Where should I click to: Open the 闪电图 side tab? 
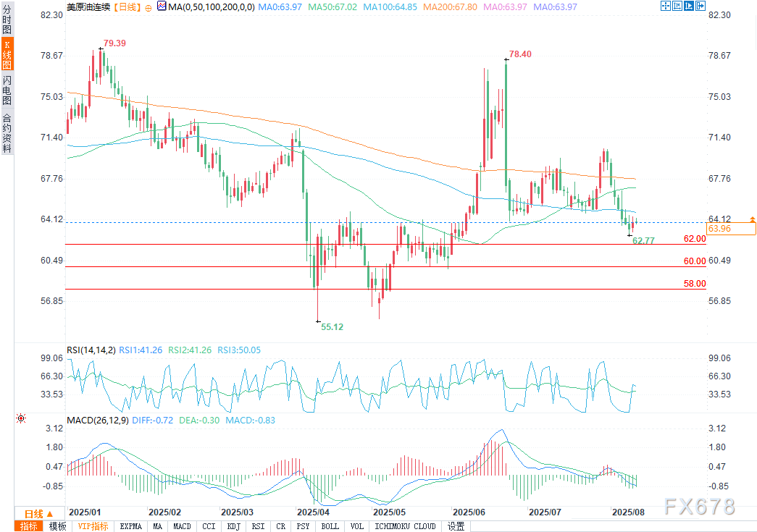coord(7,90)
